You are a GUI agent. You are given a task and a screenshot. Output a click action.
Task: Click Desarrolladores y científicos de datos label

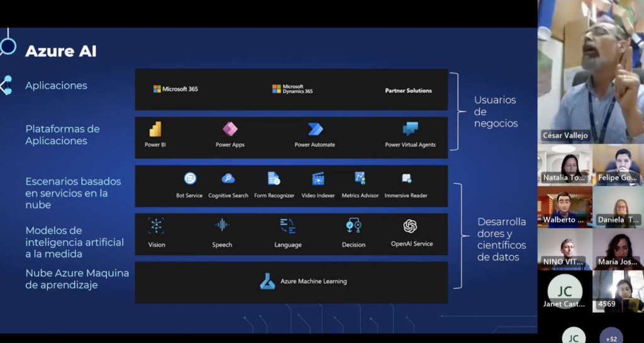(501, 240)
